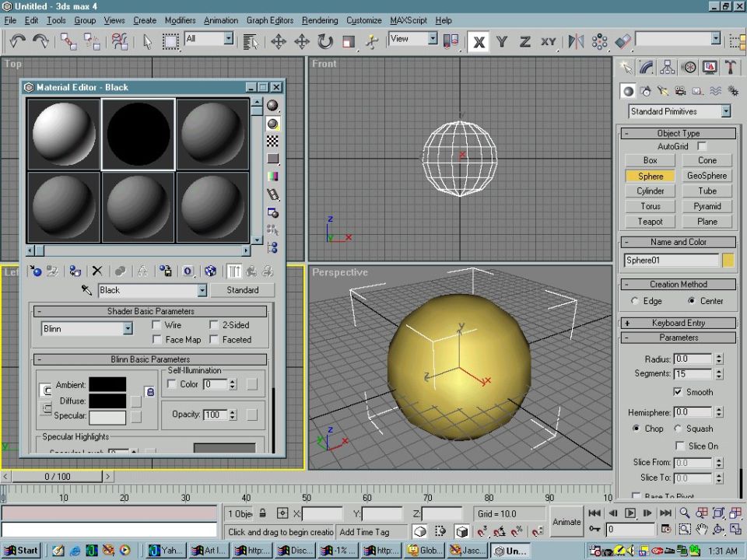The width and height of the screenshot is (747, 560).
Task: Click the Array tool icon
Action: (599, 41)
